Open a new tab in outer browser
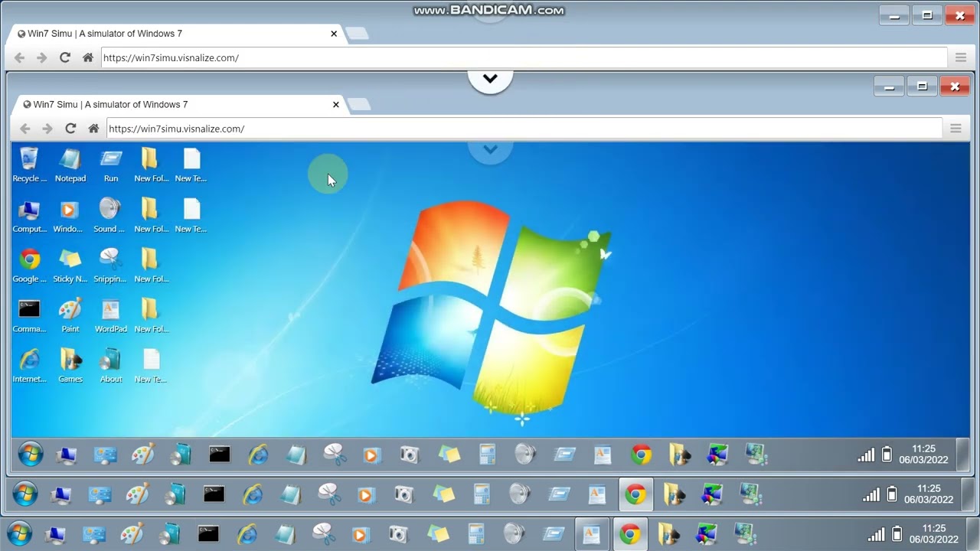Viewport: 980px width, 551px height. tap(357, 34)
